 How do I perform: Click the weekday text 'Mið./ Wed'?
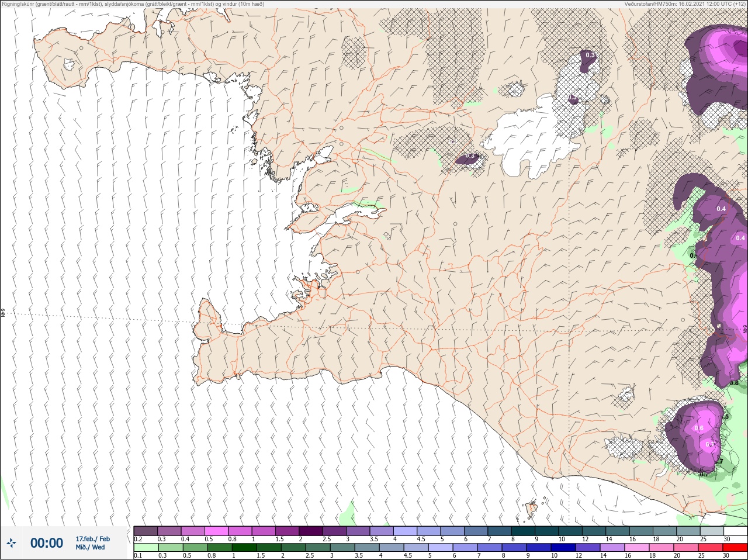90,547
